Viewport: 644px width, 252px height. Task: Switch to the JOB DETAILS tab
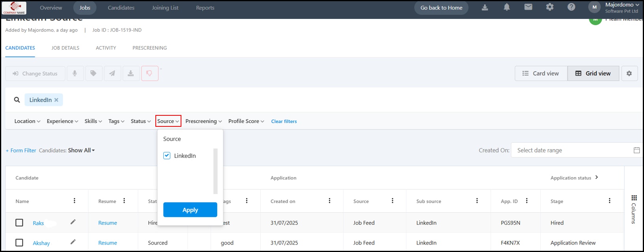(x=65, y=48)
